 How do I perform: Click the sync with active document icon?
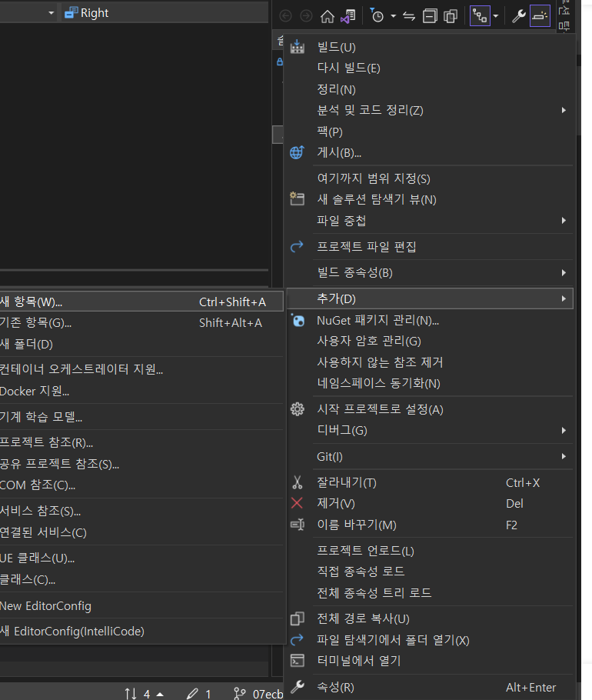tap(409, 16)
